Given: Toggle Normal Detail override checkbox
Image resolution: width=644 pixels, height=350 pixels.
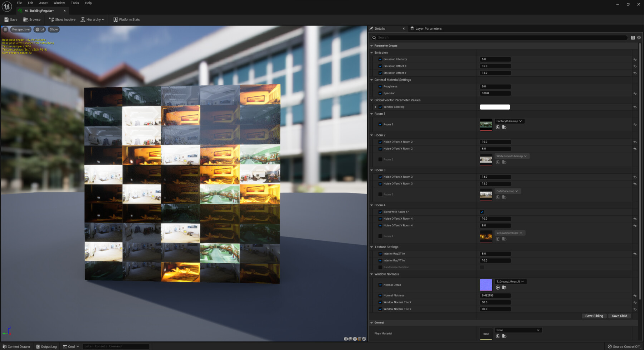Looking at the screenshot, I should pyautogui.click(x=380, y=285).
